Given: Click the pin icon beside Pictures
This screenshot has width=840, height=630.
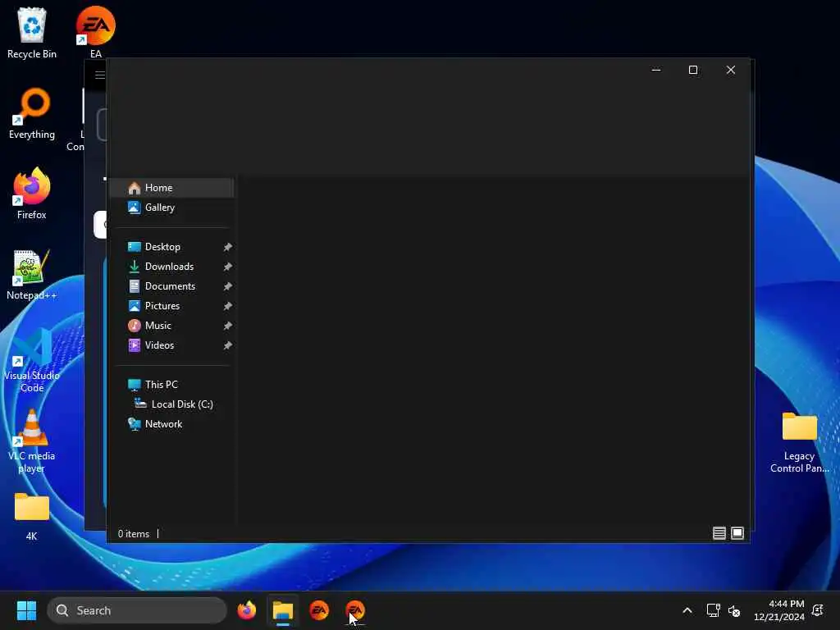Looking at the screenshot, I should point(228,307).
